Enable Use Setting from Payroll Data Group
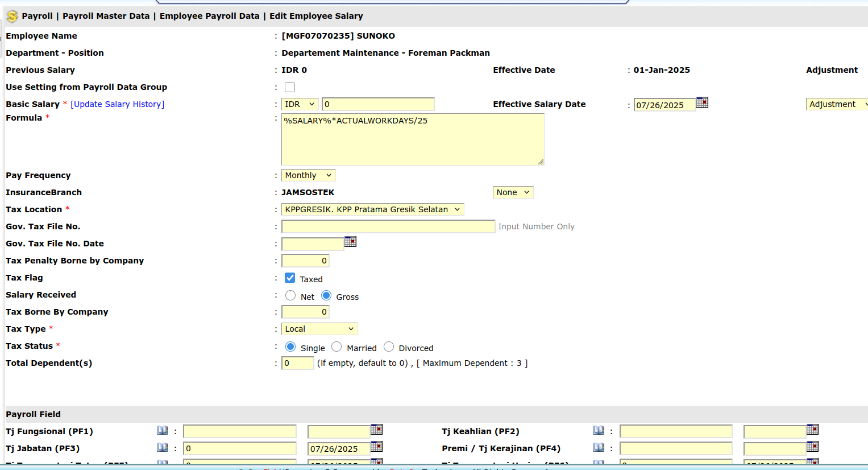This screenshot has width=868, height=470. coord(290,87)
